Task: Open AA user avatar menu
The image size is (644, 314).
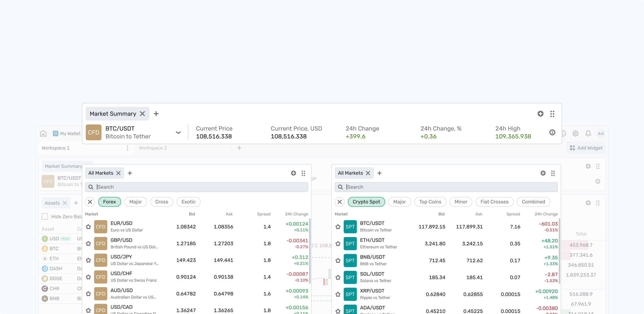Action: coord(601,133)
